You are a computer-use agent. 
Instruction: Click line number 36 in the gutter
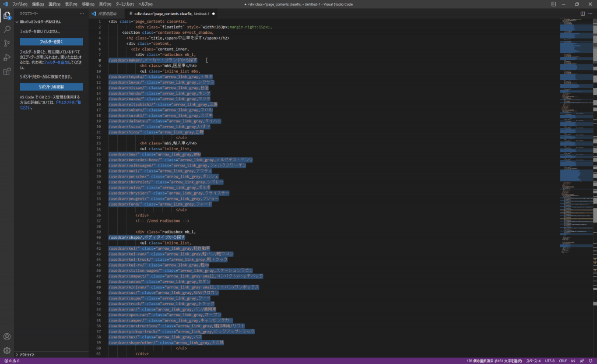99,215
